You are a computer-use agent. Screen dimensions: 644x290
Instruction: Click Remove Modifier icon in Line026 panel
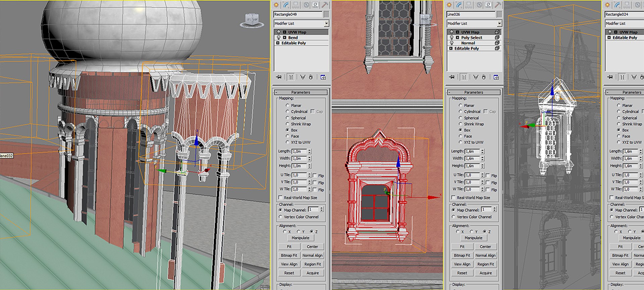tap(484, 77)
